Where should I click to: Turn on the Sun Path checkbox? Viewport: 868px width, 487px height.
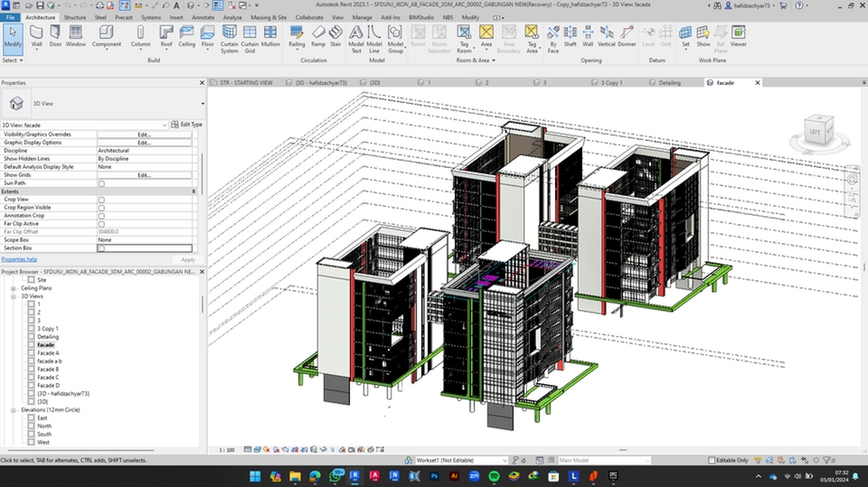pyautogui.click(x=101, y=183)
